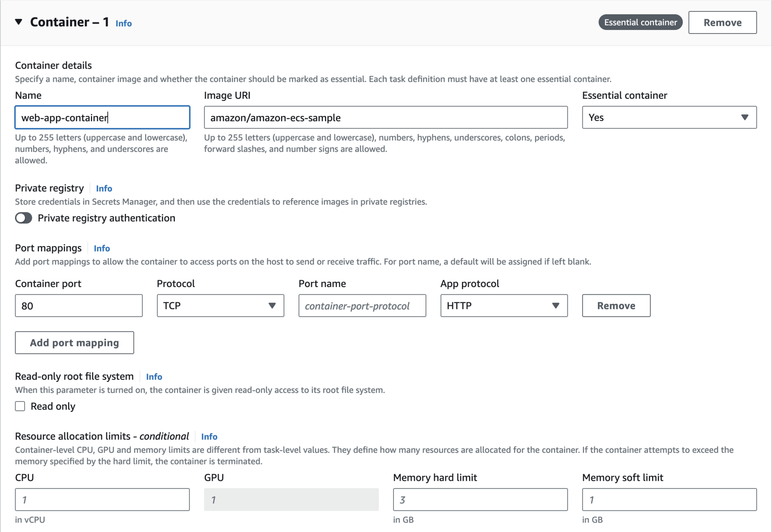Enable Private registry authentication toggle

click(24, 218)
